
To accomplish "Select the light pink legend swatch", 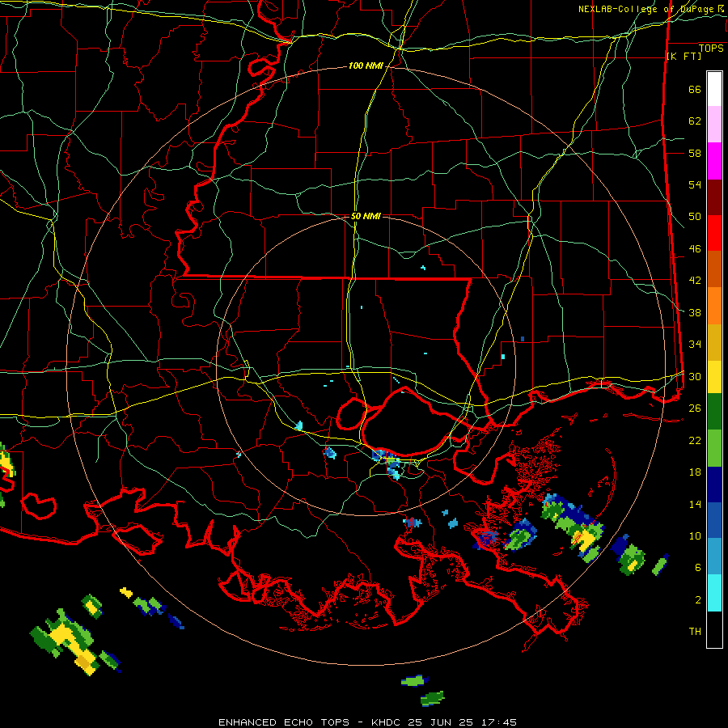I will (x=714, y=124).
